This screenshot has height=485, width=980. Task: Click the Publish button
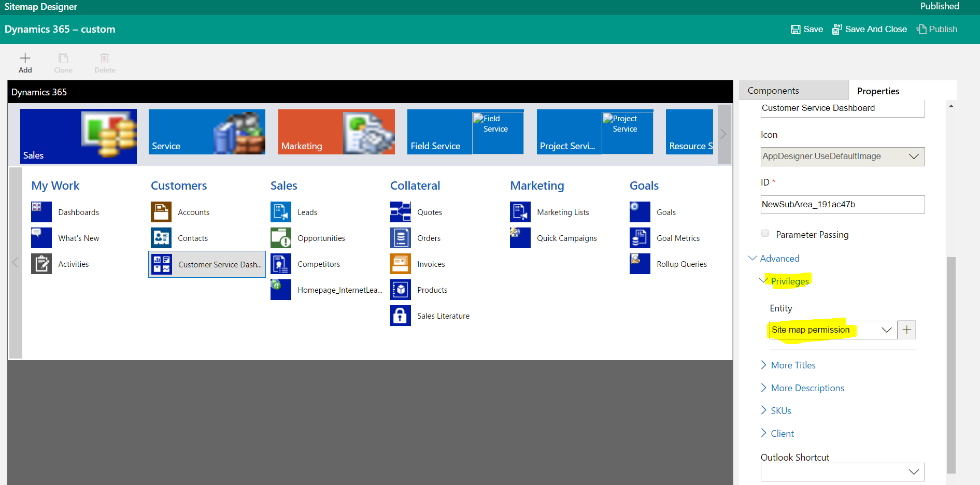coord(937,29)
